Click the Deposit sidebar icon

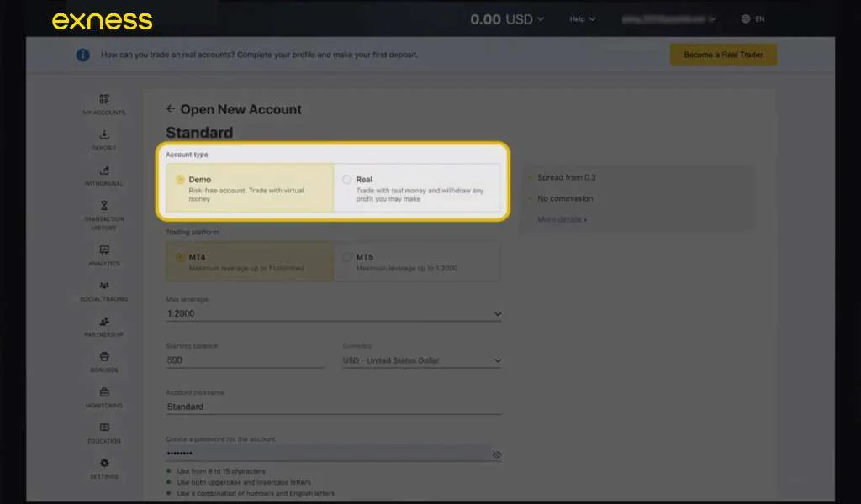104,135
